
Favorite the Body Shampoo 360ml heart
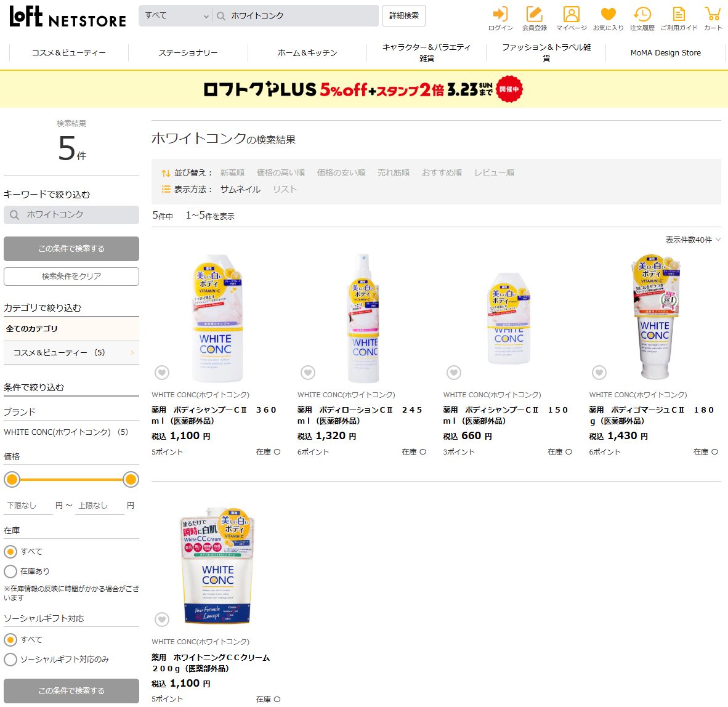point(161,373)
